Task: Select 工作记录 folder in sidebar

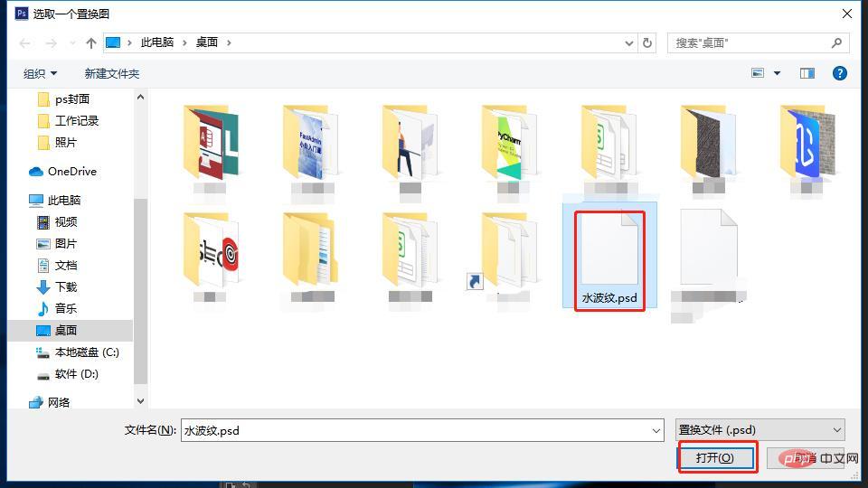Action: coord(70,120)
